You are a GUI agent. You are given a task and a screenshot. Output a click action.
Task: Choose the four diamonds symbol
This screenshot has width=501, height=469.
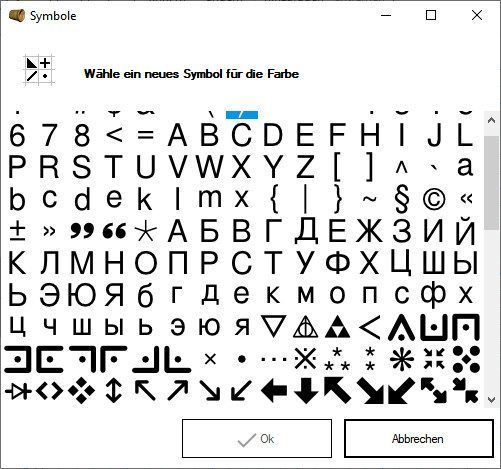coord(81,390)
